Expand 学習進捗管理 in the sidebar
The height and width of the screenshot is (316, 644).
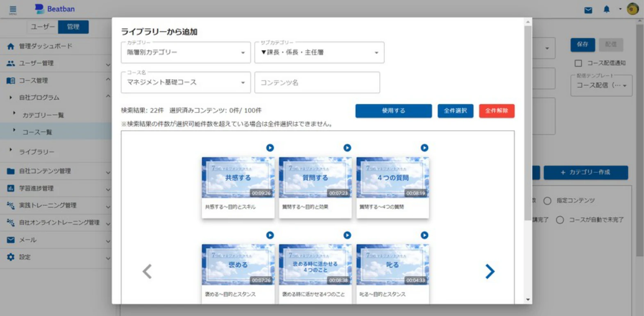[56, 188]
